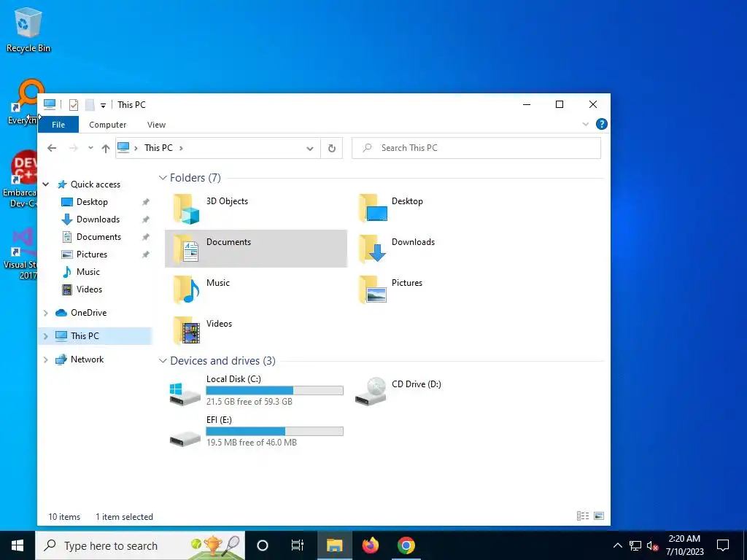Open the 3D Objects folder
The width and height of the screenshot is (747, 560).
pyautogui.click(x=256, y=208)
